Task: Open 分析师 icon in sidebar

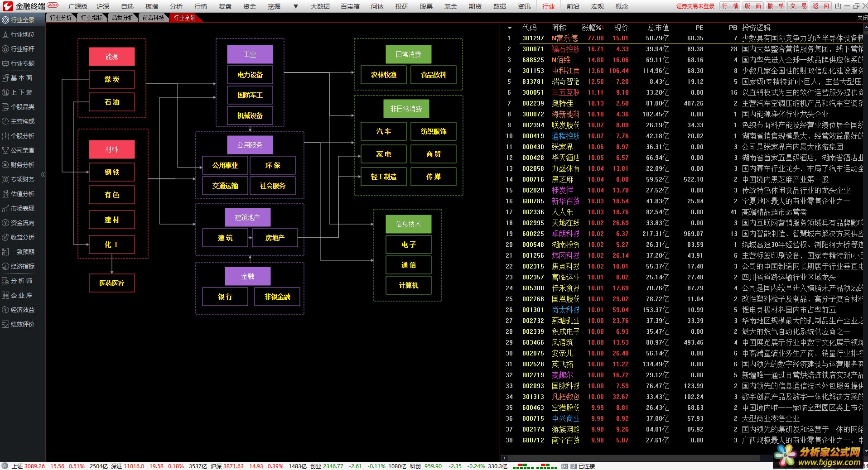Action: point(5,281)
